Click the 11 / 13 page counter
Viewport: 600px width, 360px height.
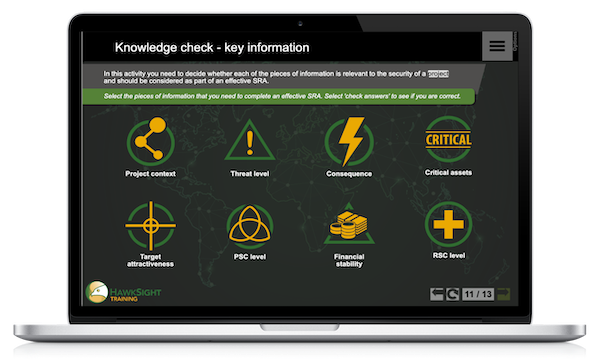[478, 294]
